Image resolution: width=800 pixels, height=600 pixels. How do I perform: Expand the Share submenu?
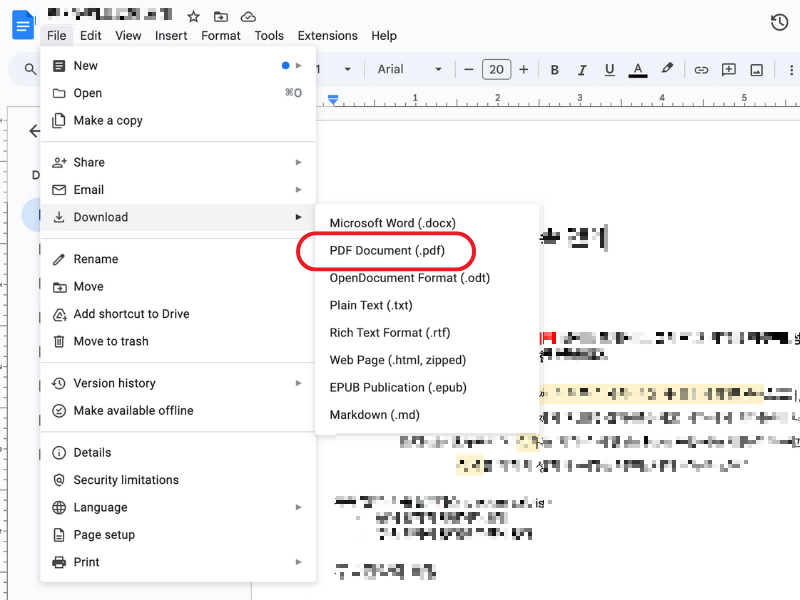(178, 162)
